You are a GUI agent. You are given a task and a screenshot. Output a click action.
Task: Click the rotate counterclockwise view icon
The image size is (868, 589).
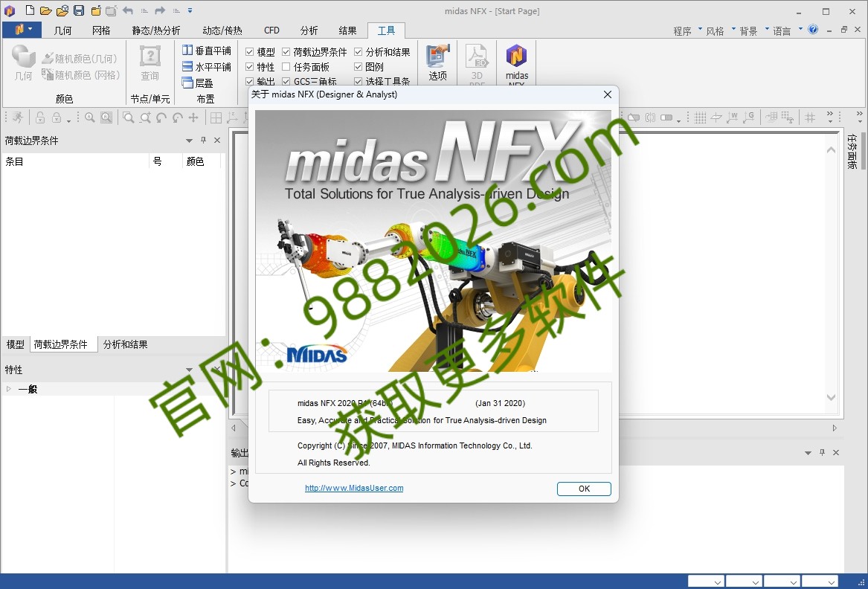point(161,118)
